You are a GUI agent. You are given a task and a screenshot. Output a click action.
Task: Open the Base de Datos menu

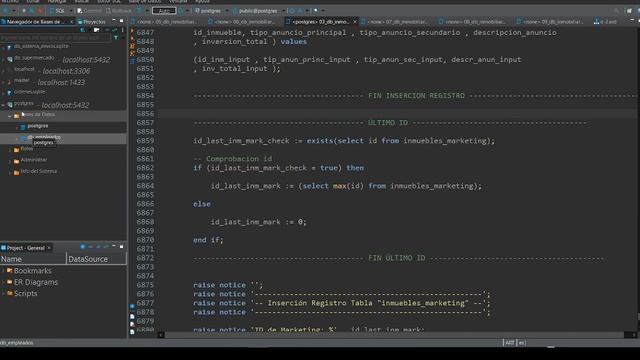pyautogui.click(x=145, y=2)
